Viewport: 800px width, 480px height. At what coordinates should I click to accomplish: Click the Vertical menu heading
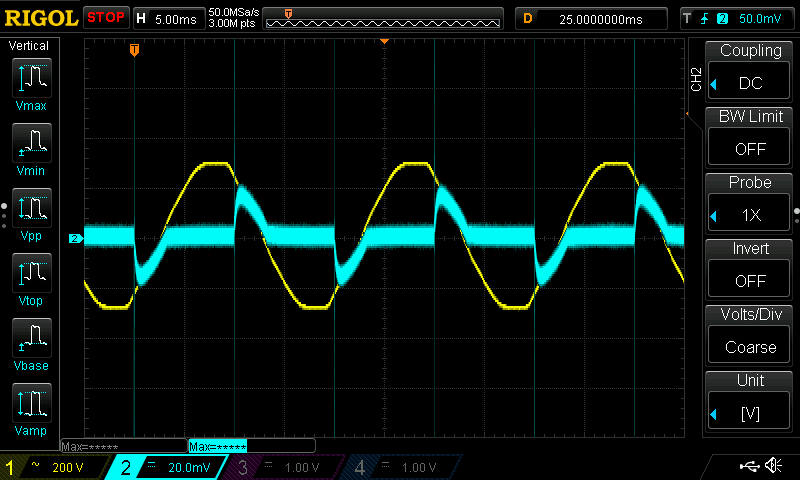point(29,46)
